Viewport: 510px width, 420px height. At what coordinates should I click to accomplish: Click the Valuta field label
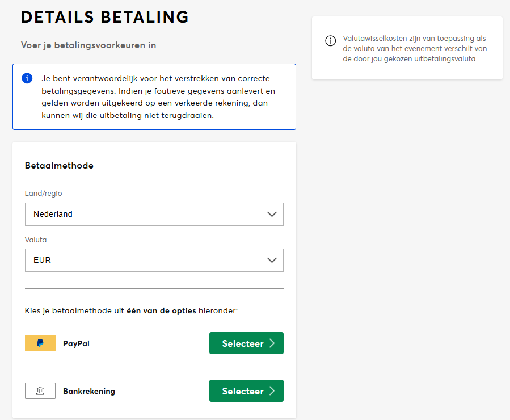coord(36,240)
